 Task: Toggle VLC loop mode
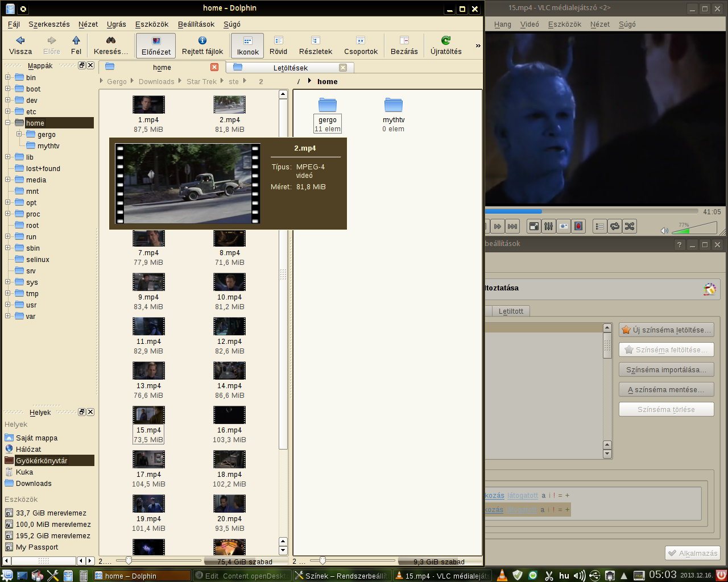tap(614, 226)
